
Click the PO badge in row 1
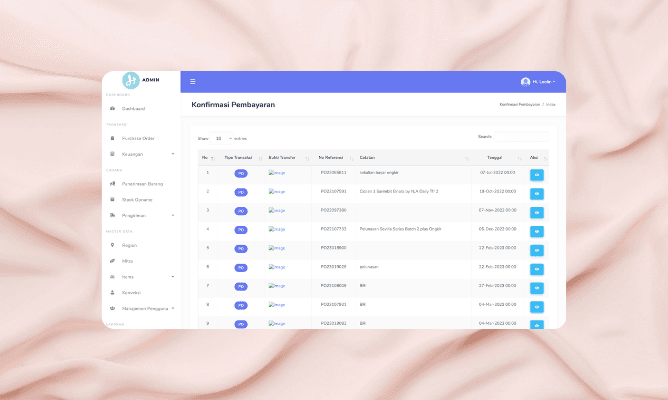(x=241, y=173)
